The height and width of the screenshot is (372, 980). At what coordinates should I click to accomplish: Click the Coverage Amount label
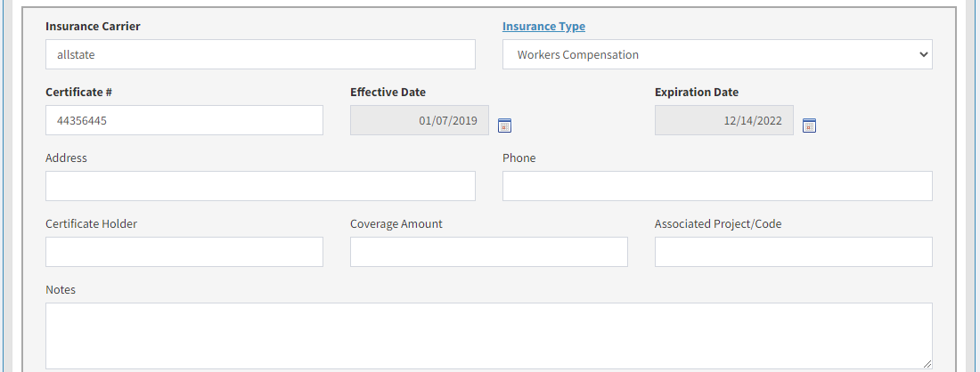click(x=396, y=223)
